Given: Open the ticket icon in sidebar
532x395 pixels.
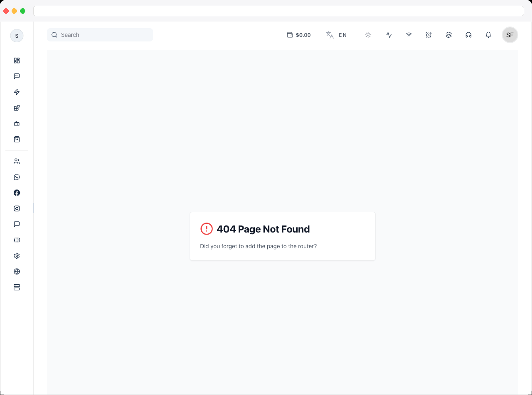Looking at the screenshot, I should 17,240.
